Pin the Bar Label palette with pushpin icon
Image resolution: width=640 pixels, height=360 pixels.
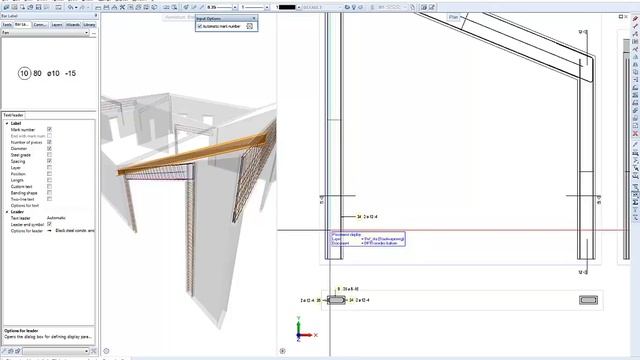pos(96,16)
